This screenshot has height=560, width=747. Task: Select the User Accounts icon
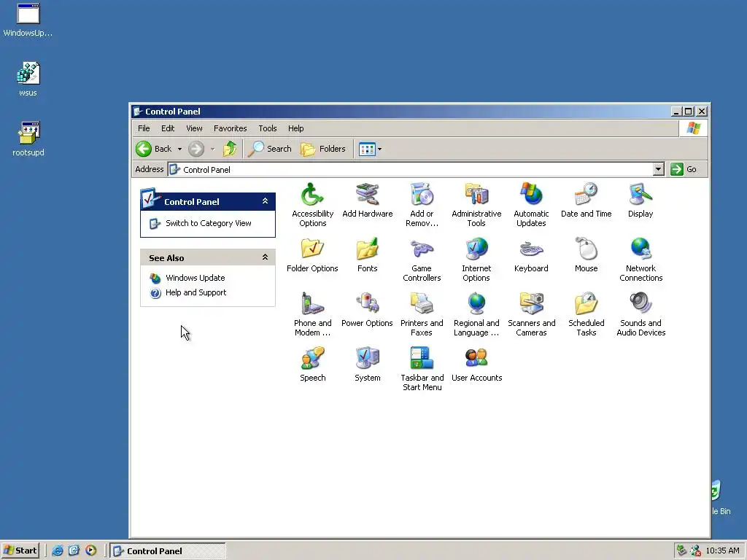click(x=476, y=365)
